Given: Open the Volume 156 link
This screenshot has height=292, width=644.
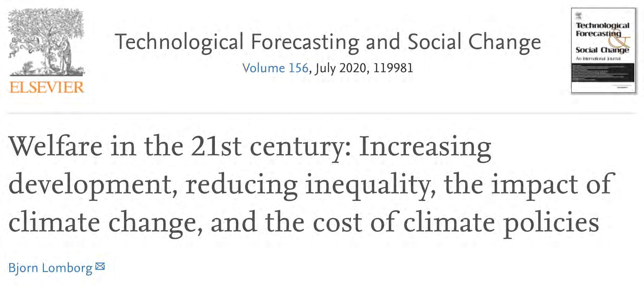Looking at the screenshot, I should coord(275,68).
